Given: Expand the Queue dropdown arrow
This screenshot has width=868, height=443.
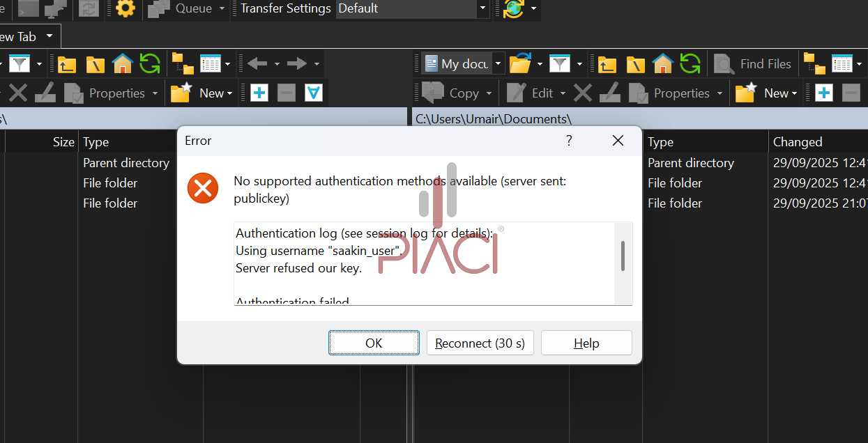Looking at the screenshot, I should coord(222,8).
